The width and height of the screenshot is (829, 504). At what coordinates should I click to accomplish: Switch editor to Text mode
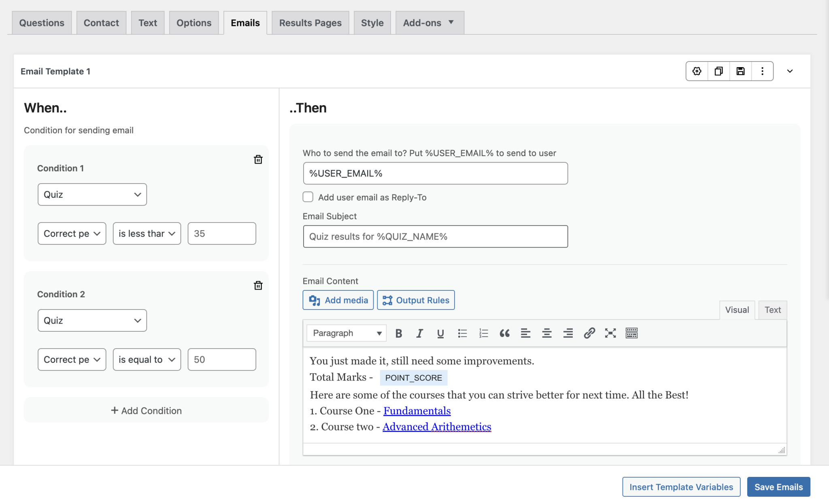click(x=772, y=310)
